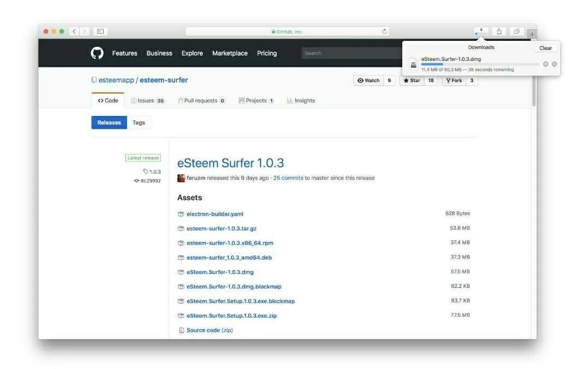588x369 pixels.
Task: Click the file icon beside Source code (zip)
Action: [x=181, y=330]
